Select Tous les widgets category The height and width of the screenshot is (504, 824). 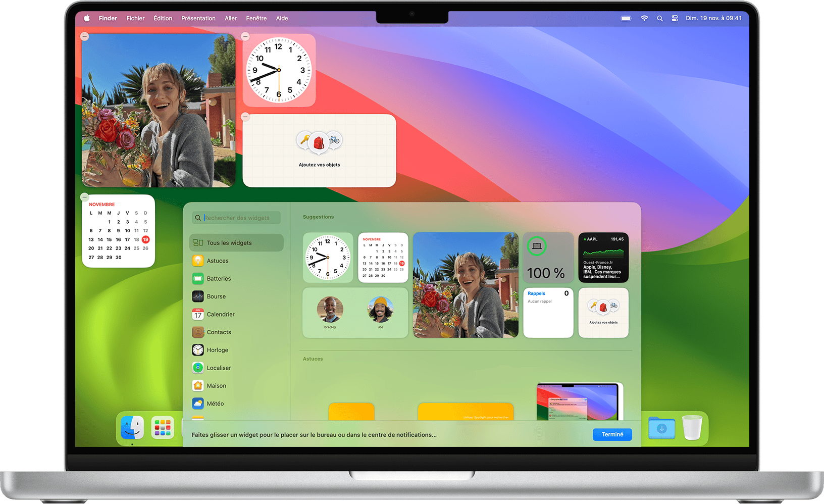pos(236,243)
